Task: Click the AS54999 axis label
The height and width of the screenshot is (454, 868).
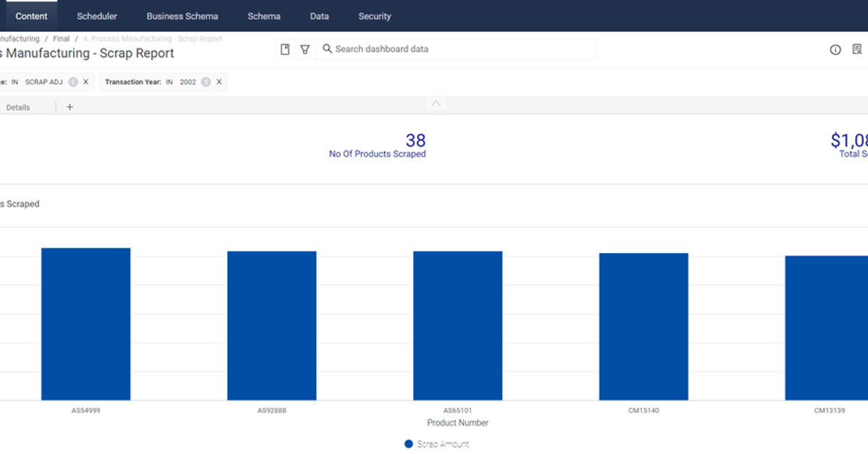Action: [86, 411]
